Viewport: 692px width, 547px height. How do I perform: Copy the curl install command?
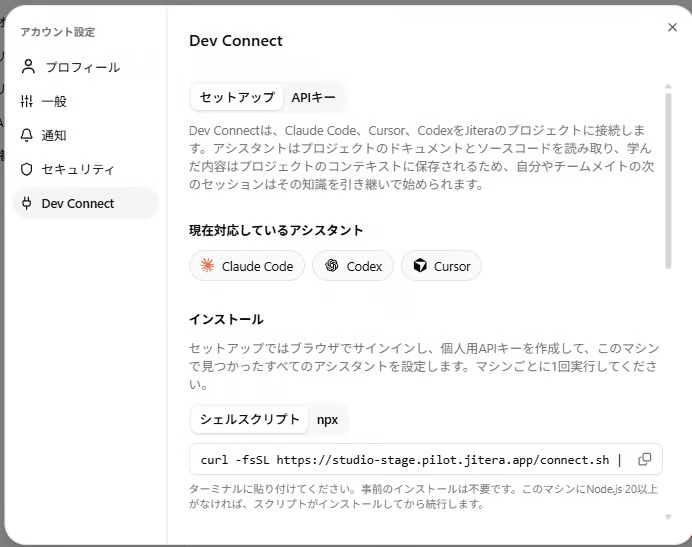click(645, 459)
